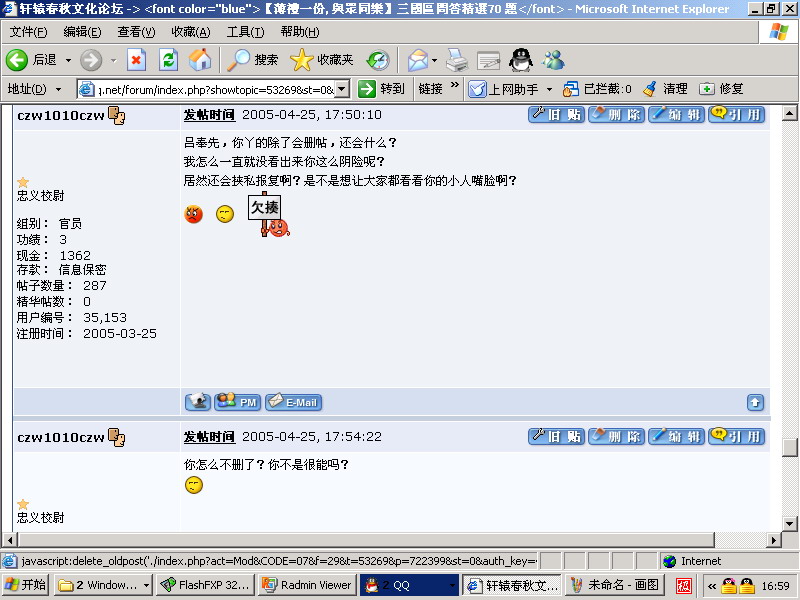
Task: Open Search magnifier toolbar button
Action: pyautogui.click(x=253, y=60)
